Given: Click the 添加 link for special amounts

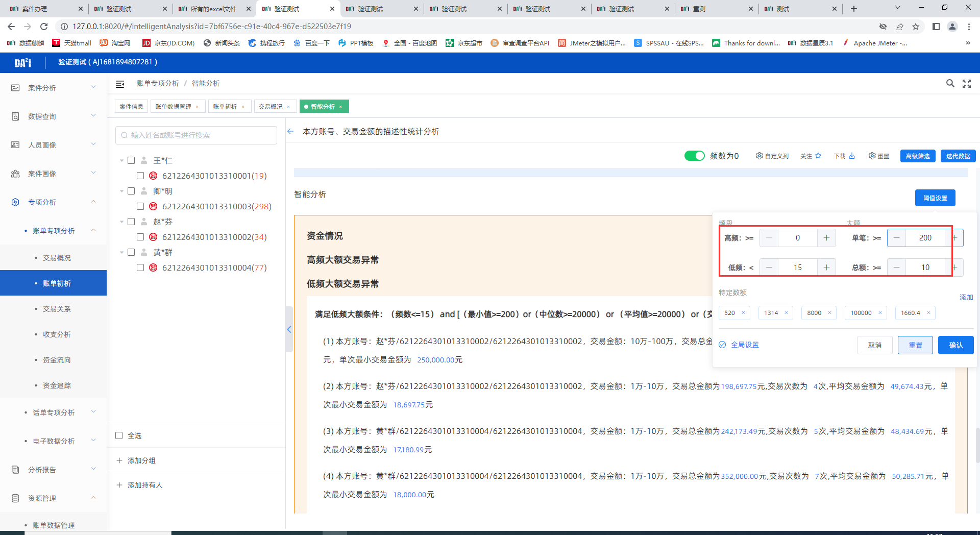Looking at the screenshot, I should click(x=966, y=297).
